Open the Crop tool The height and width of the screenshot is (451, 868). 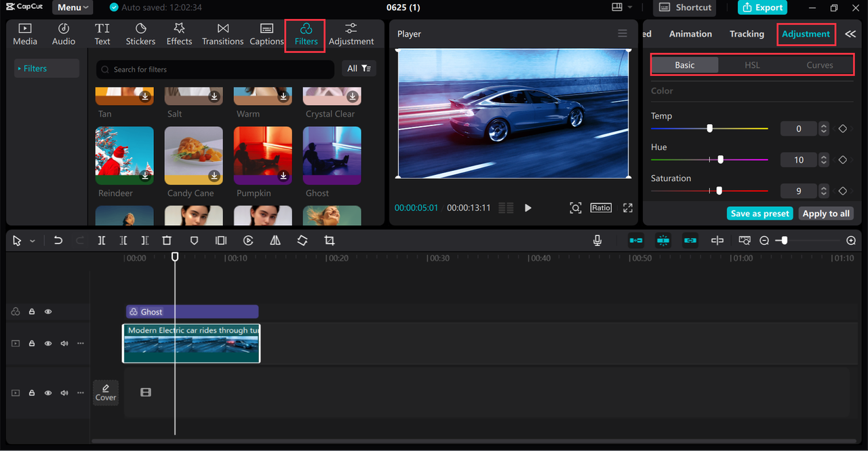point(329,240)
